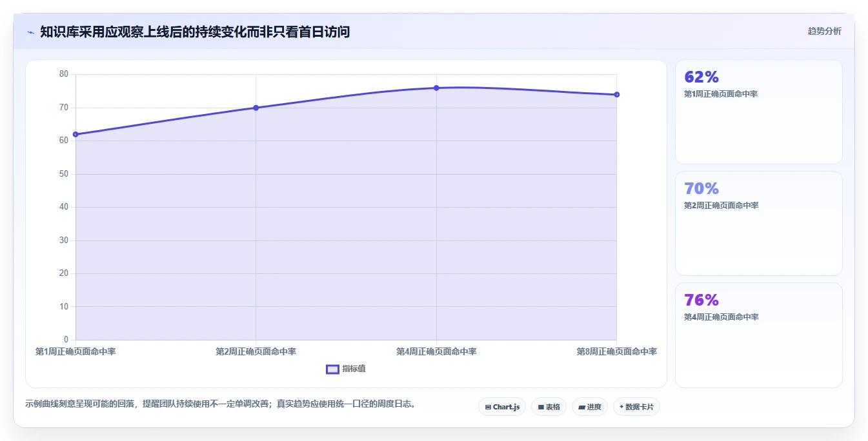The width and height of the screenshot is (868, 441).
Task: Open the 70% data card
Action: point(759,223)
